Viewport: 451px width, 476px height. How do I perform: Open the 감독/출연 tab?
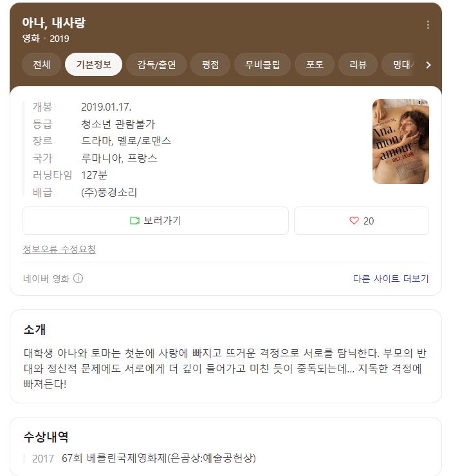[156, 64]
